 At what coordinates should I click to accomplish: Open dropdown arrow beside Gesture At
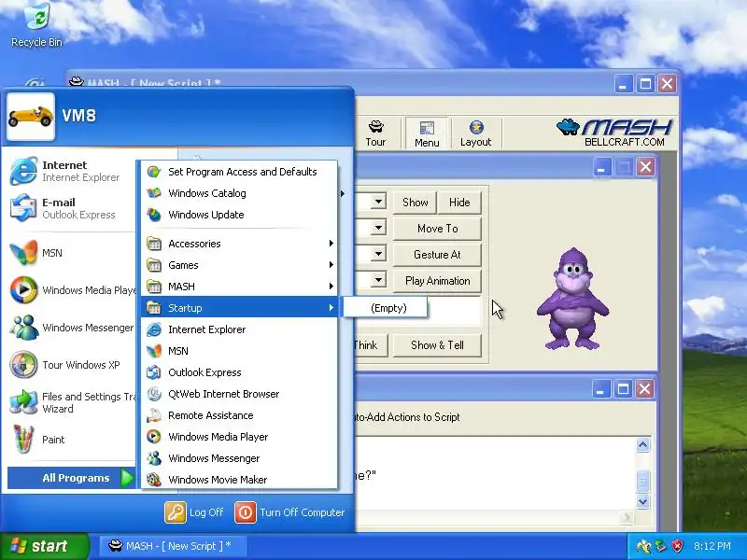click(378, 254)
